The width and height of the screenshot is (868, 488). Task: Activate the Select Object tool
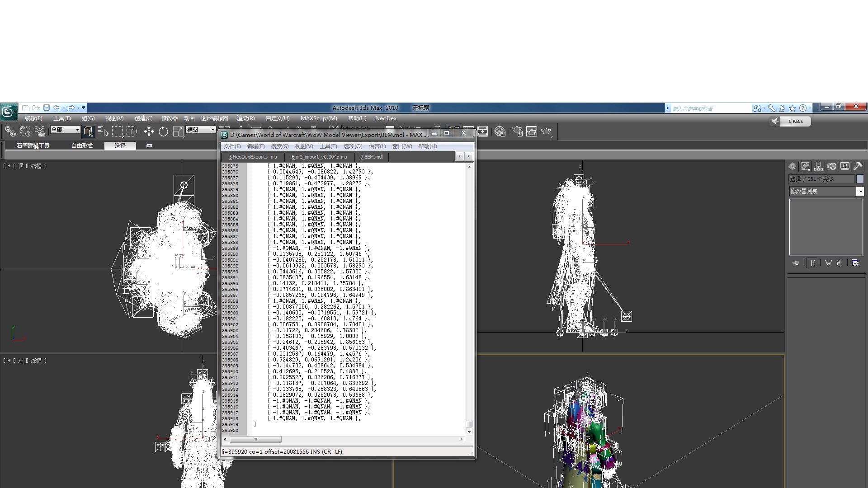click(x=89, y=131)
